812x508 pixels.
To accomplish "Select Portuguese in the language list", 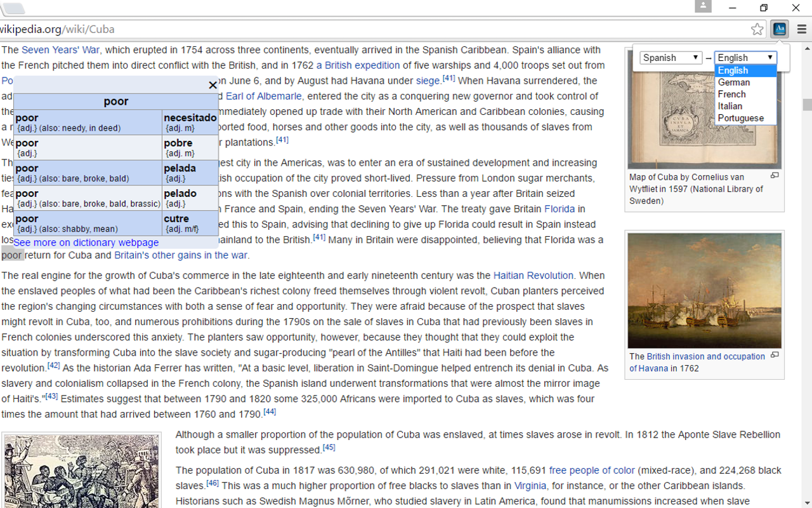I will coord(745,118).
